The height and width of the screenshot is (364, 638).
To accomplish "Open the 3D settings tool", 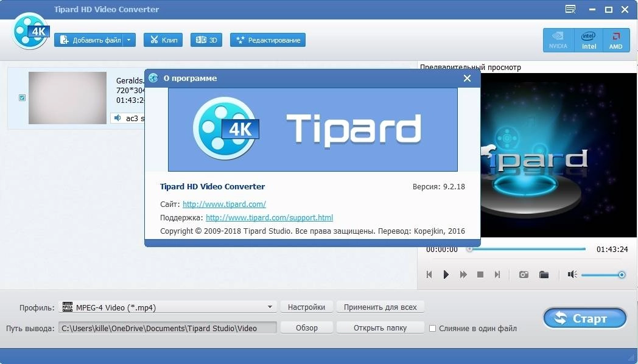I will pos(206,40).
